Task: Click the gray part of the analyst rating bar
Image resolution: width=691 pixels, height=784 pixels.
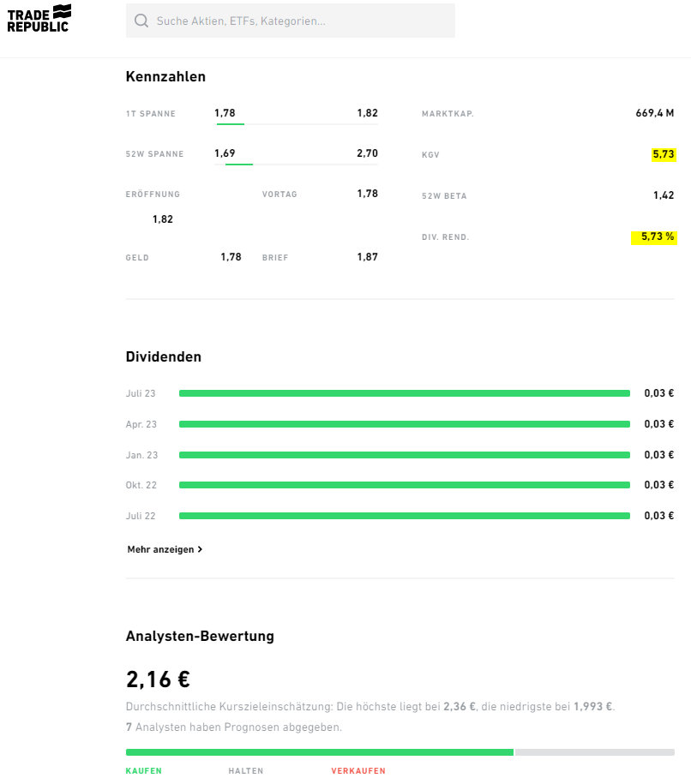Action: click(593, 752)
